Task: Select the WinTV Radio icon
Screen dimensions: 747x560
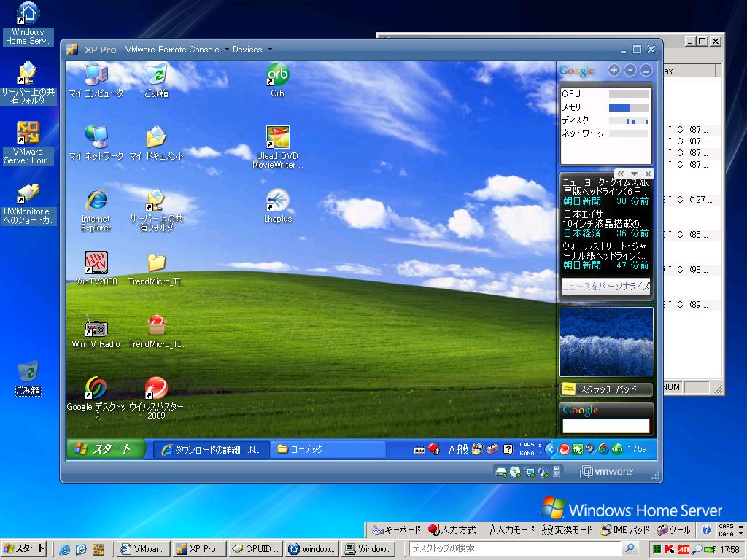Action: (96, 331)
